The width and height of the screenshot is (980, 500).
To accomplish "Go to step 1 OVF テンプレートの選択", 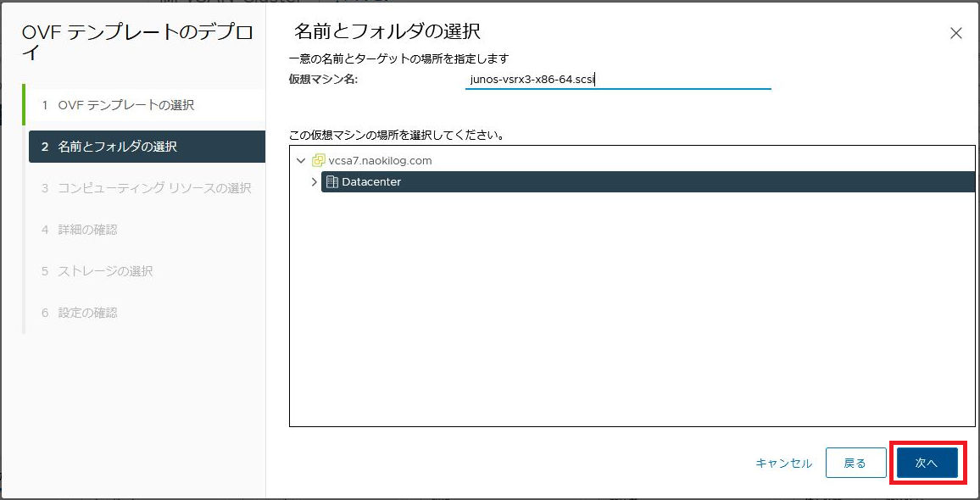I will pyautogui.click(x=125, y=105).
